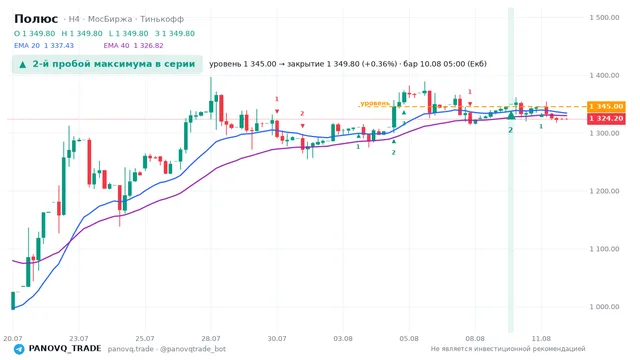Click the 'О 1 349.80' open value

[x=35, y=33]
